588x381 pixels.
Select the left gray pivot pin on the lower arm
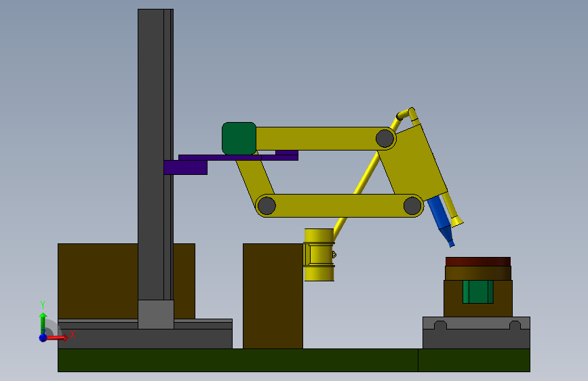click(267, 205)
